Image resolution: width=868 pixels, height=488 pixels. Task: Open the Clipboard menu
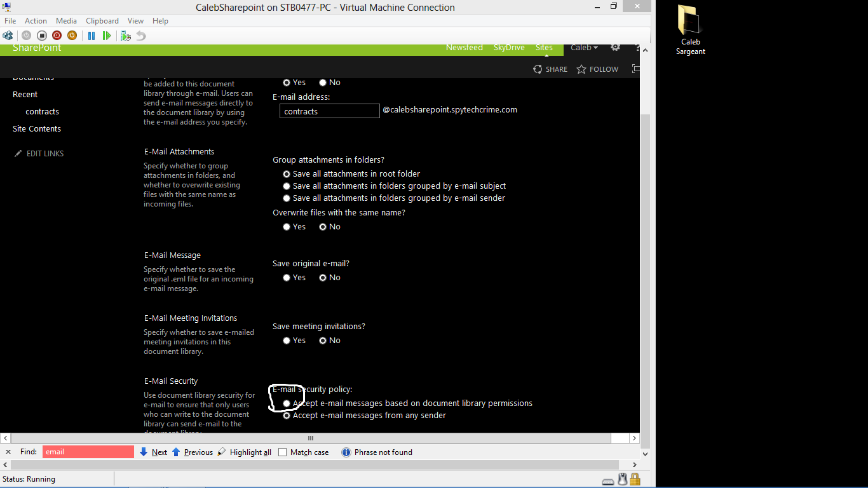[x=102, y=21]
